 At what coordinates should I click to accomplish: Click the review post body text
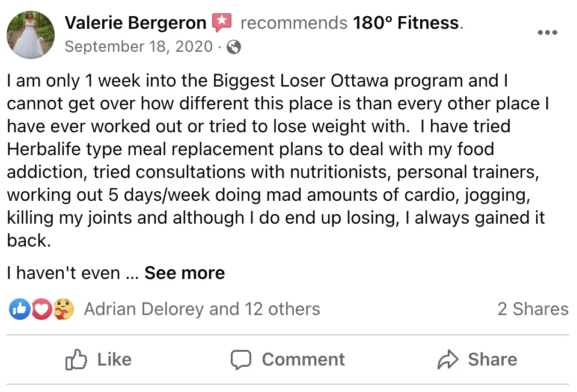point(278,161)
